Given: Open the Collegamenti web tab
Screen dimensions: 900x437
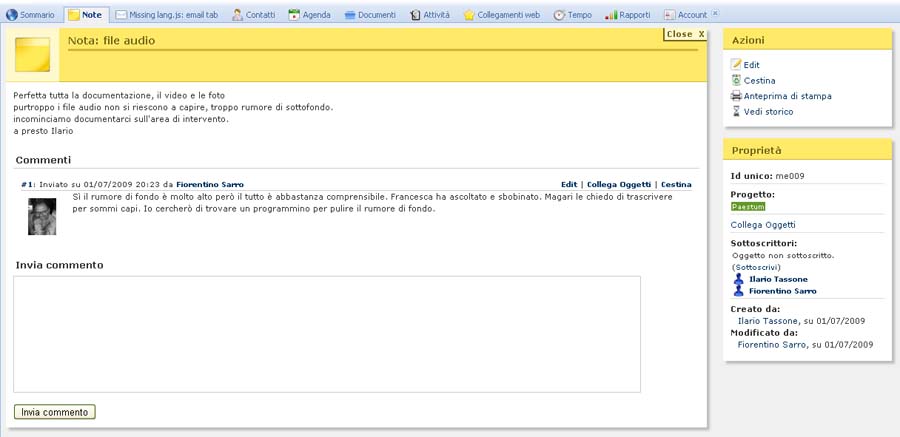Looking at the screenshot, I should (501, 15).
